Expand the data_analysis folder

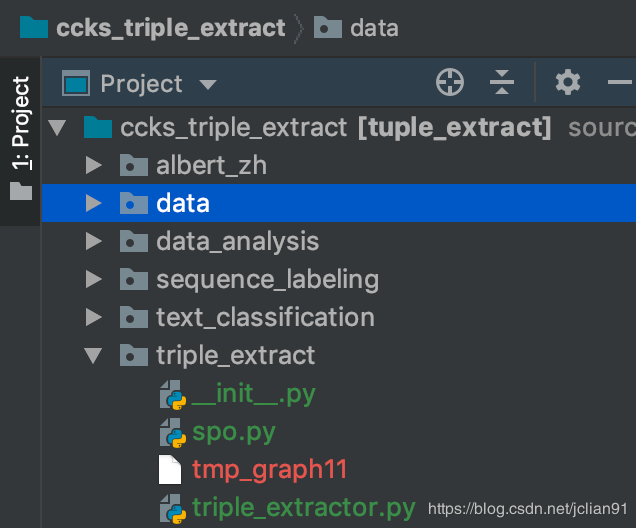point(94,241)
